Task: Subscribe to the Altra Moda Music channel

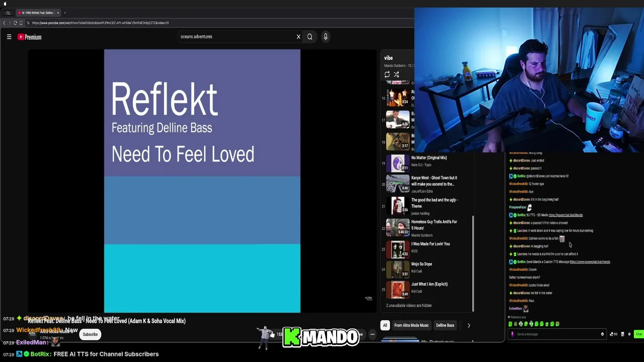Action: (90, 334)
